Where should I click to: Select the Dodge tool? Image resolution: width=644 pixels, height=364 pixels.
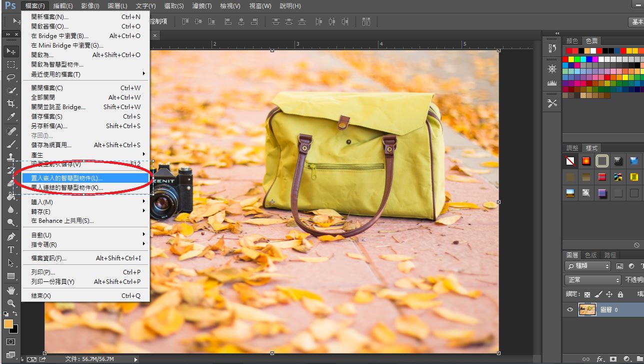click(11, 223)
